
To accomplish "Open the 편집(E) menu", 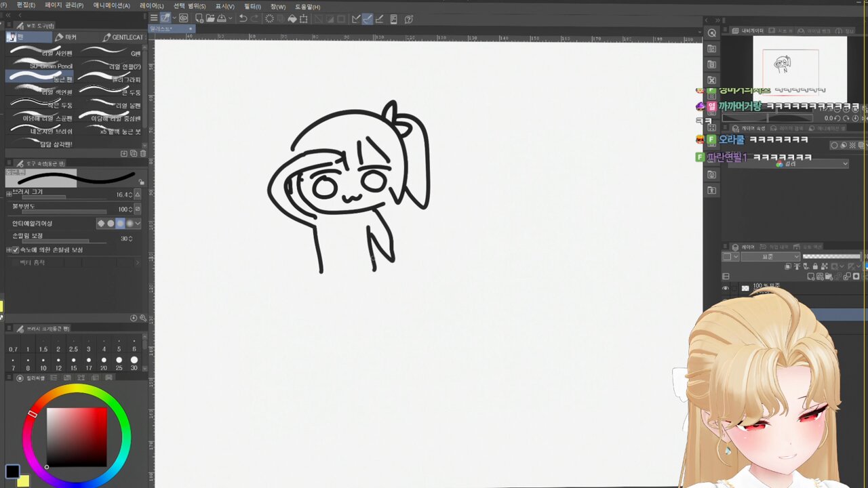I will pos(26,5).
